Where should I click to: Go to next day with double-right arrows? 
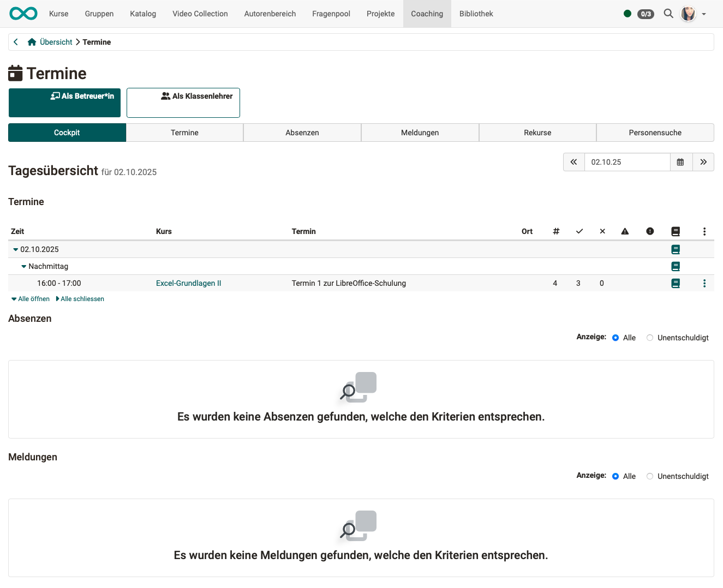703,162
